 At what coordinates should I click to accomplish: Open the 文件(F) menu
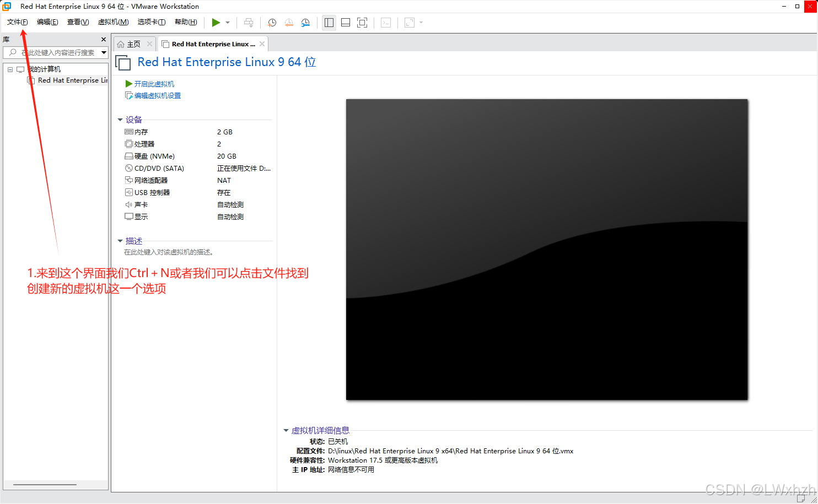point(17,22)
